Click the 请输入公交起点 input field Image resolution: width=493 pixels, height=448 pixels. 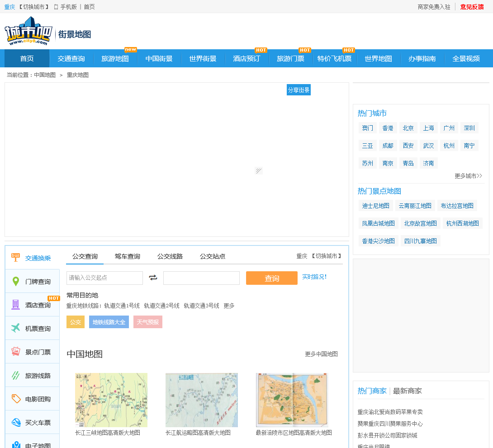click(x=104, y=278)
